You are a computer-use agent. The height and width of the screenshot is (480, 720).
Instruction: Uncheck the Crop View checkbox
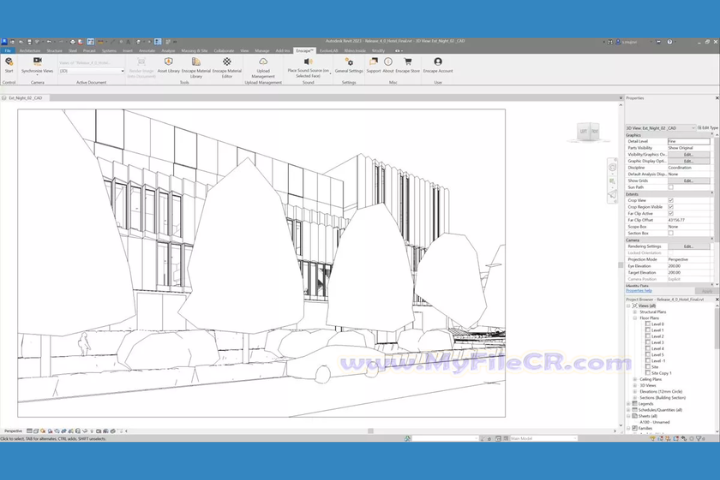671,200
